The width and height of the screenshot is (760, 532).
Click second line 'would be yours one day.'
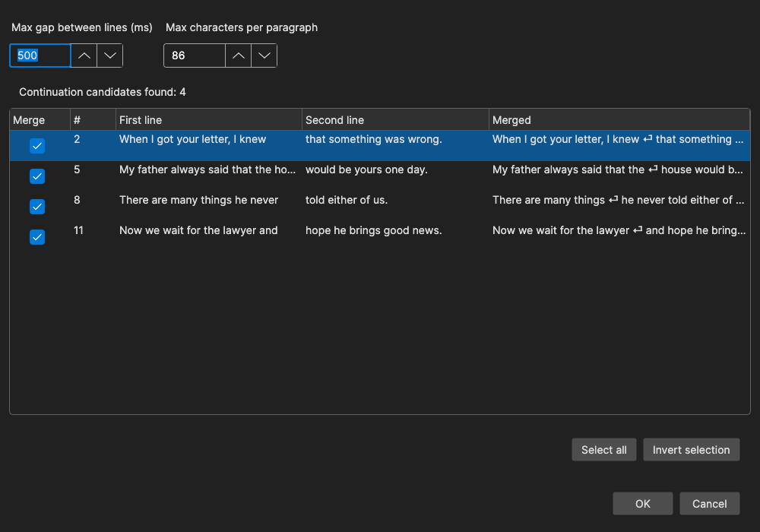(366, 169)
